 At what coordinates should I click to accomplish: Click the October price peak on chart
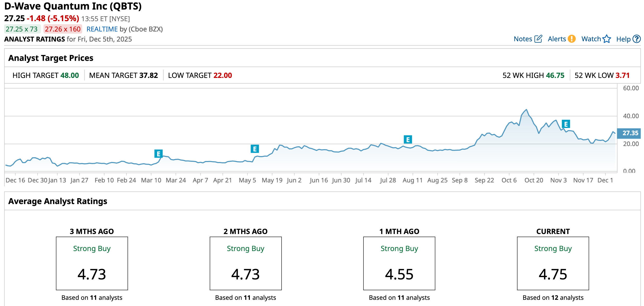coord(526,110)
